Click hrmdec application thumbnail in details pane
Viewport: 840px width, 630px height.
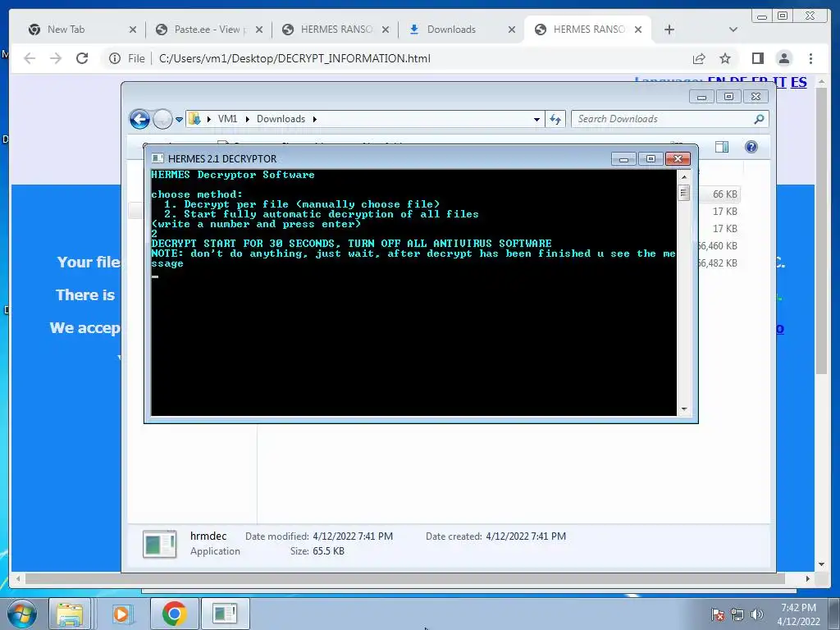(x=160, y=545)
